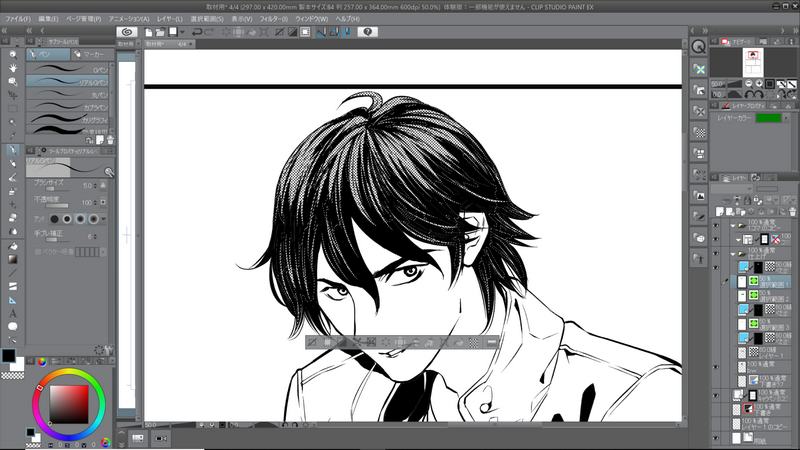800x450 pixels.
Task: Open opacity dynamics button
Action: 103,203
